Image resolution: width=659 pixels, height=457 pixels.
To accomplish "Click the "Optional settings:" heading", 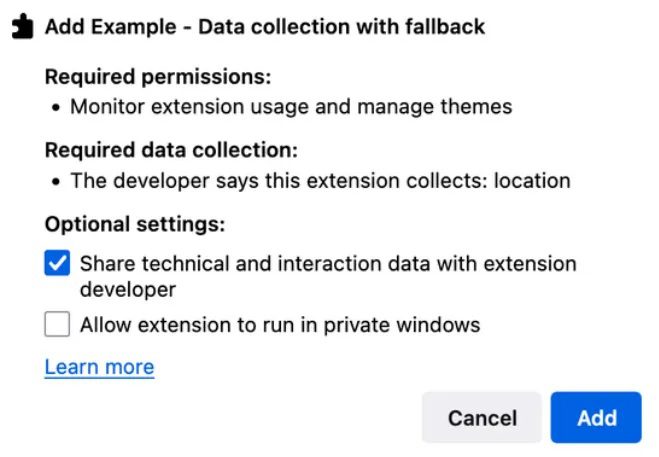I will point(135,224).
